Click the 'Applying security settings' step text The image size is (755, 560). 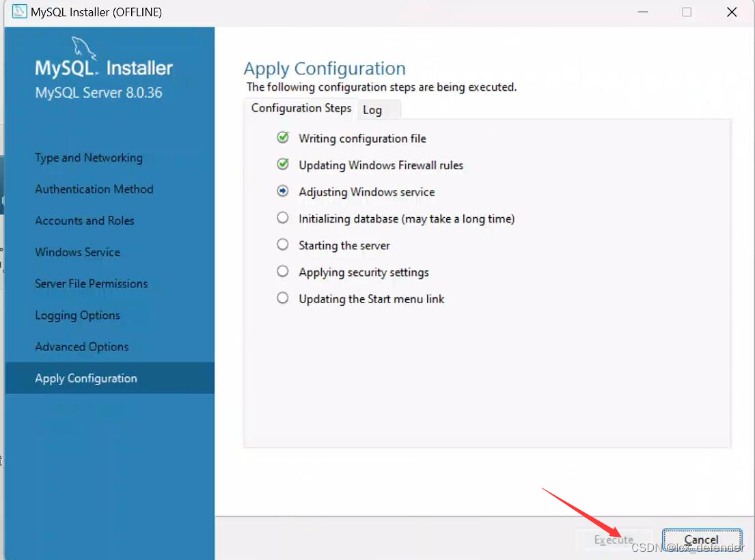363,272
